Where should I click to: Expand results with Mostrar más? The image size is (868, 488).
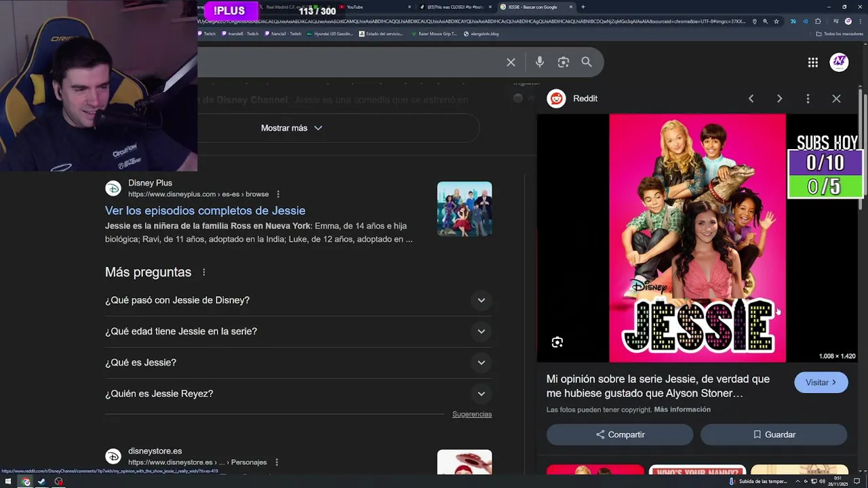pyautogui.click(x=292, y=128)
